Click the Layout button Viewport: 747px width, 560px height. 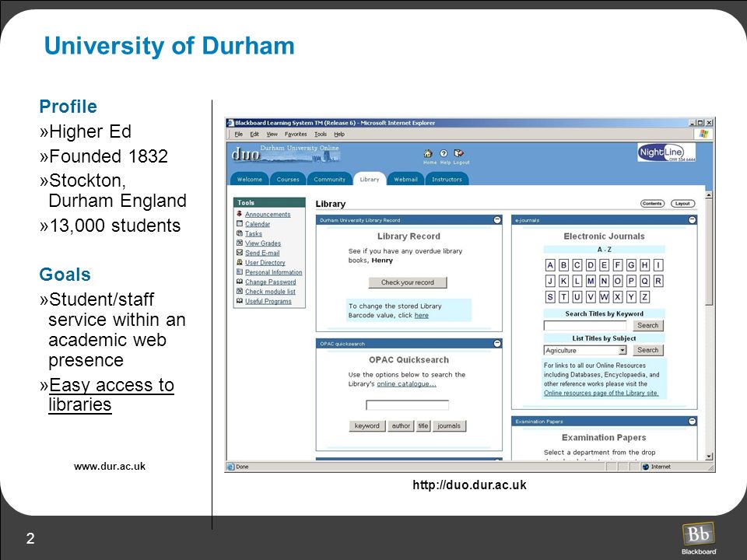coord(682,203)
